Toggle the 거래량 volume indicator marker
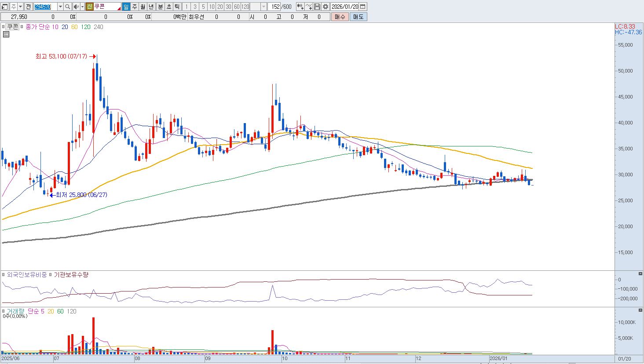The image size is (644, 364). pos(4,311)
